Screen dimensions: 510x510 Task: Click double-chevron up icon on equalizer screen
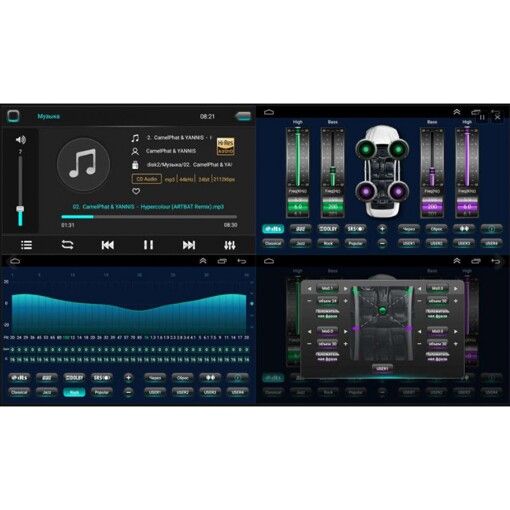pos(203,261)
